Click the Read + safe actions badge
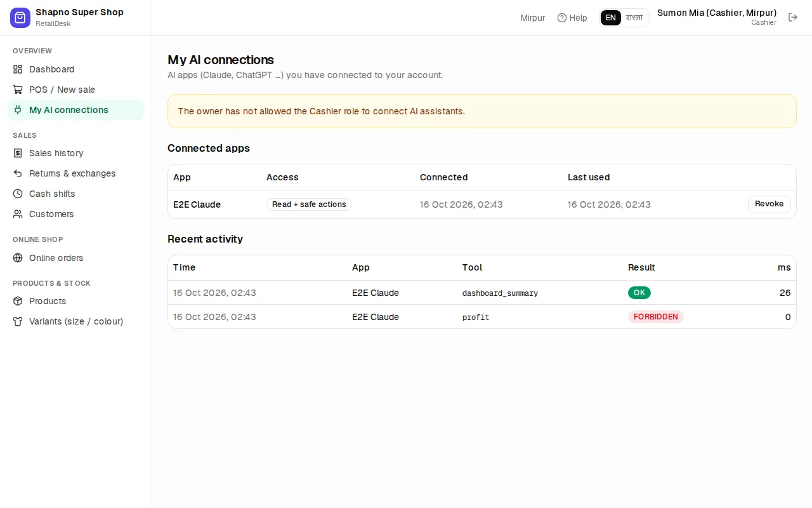Image resolution: width=812 pixels, height=508 pixels. click(x=309, y=204)
